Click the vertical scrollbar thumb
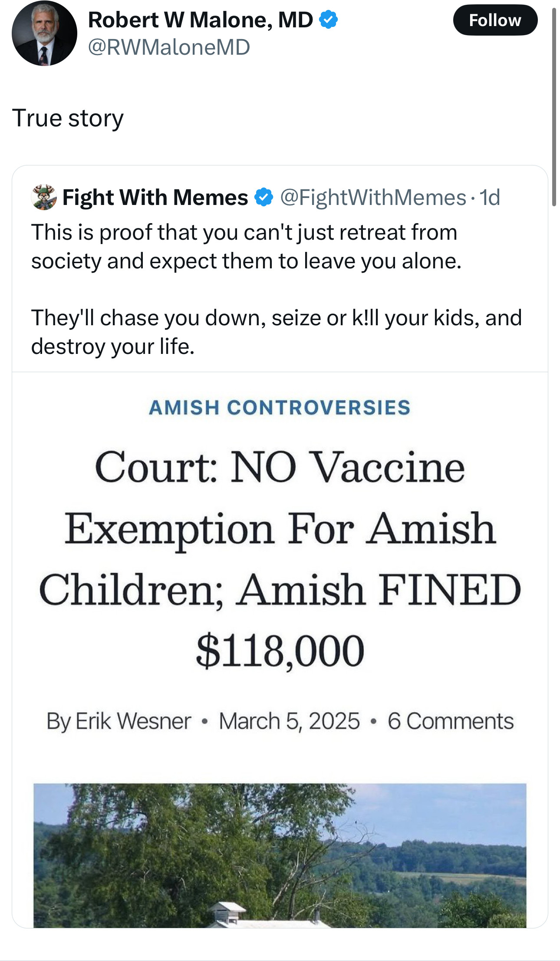Image resolution: width=560 pixels, height=961 pixels. pos(554,107)
